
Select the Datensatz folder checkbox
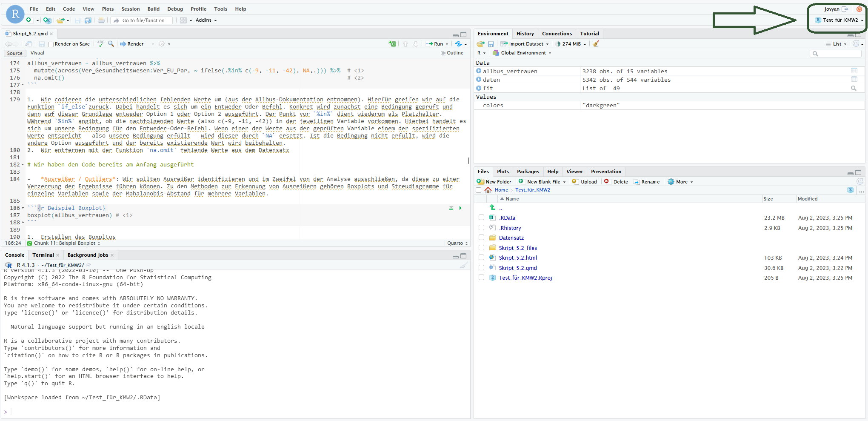tap(481, 238)
